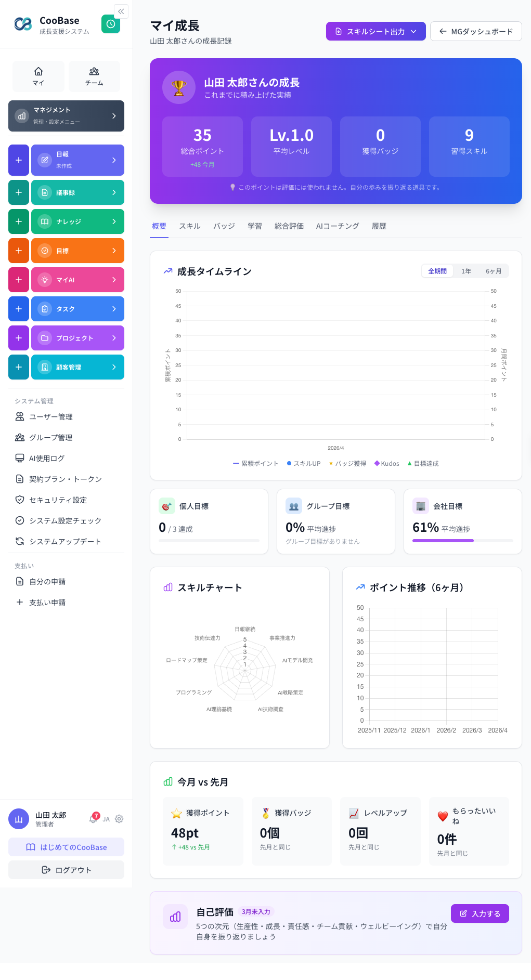Open settings gear next to user name
This screenshot has width=531, height=980.
coord(119,819)
